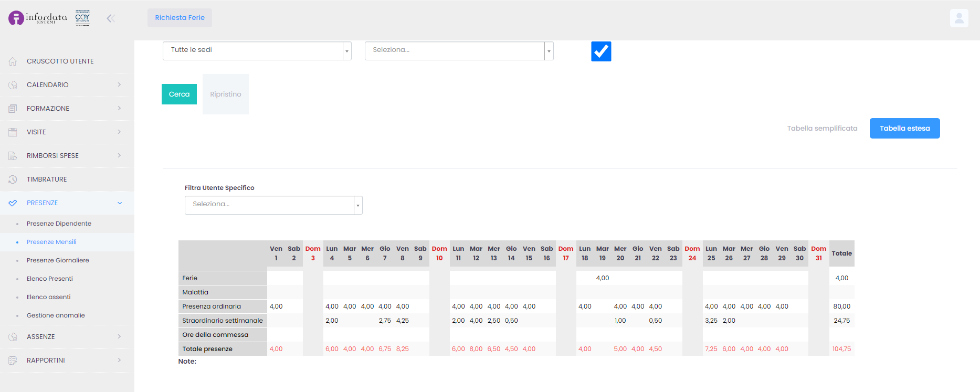The width and height of the screenshot is (980, 392).
Task: Click the Rimborsi Spese document icon
Action: tap(13, 156)
